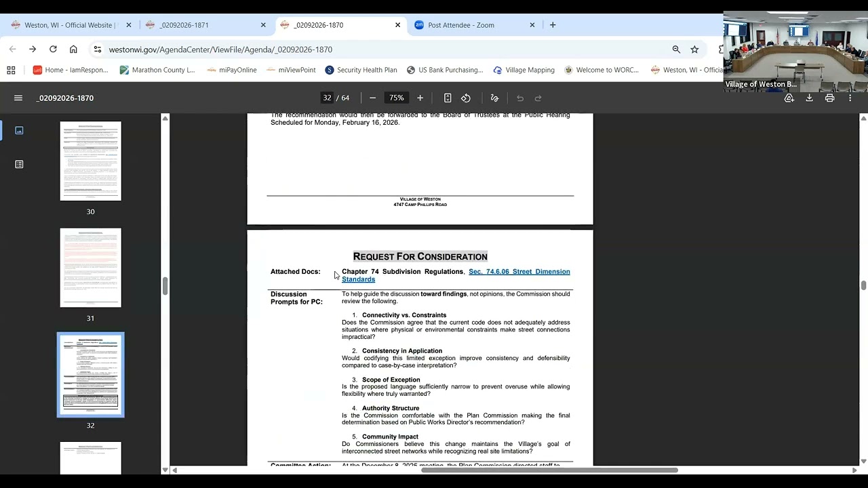The height and width of the screenshot is (488, 868).
Task: Click the PDF page number field
Action: (x=327, y=98)
